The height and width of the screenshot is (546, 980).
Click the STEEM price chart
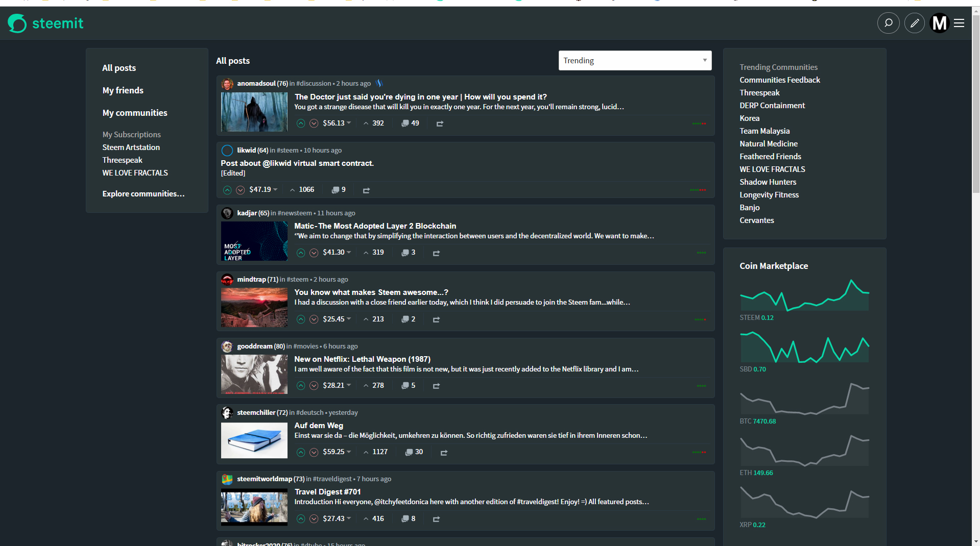click(804, 295)
